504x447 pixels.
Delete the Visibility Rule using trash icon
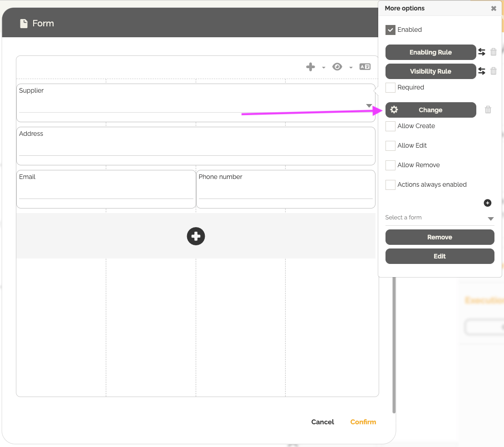click(x=494, y=71)
